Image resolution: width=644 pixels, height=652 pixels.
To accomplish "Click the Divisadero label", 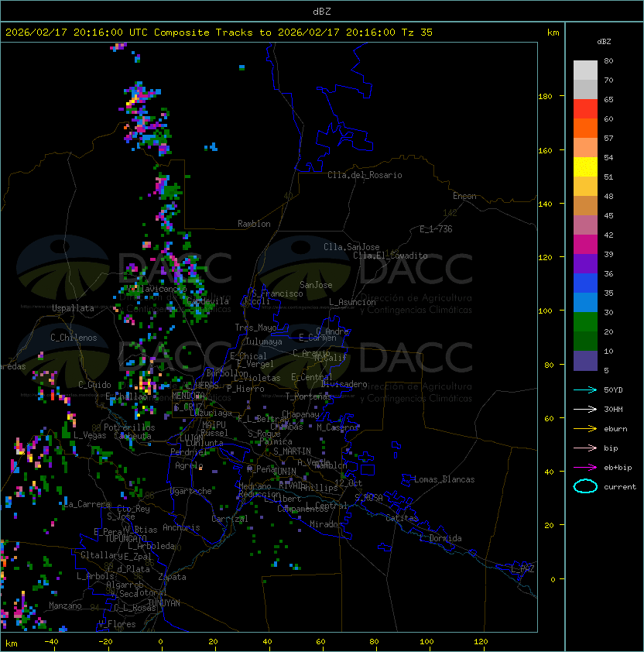I will coord(344,384).
